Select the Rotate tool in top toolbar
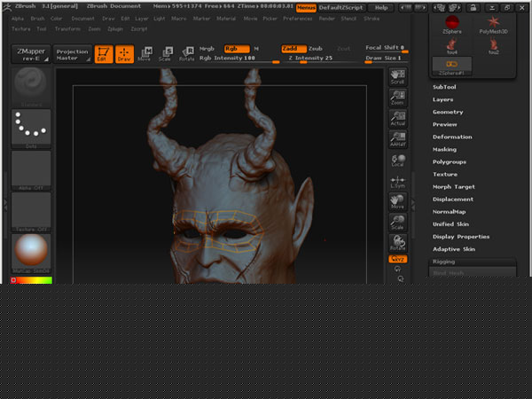532x399 pixels. coord(186,52)
